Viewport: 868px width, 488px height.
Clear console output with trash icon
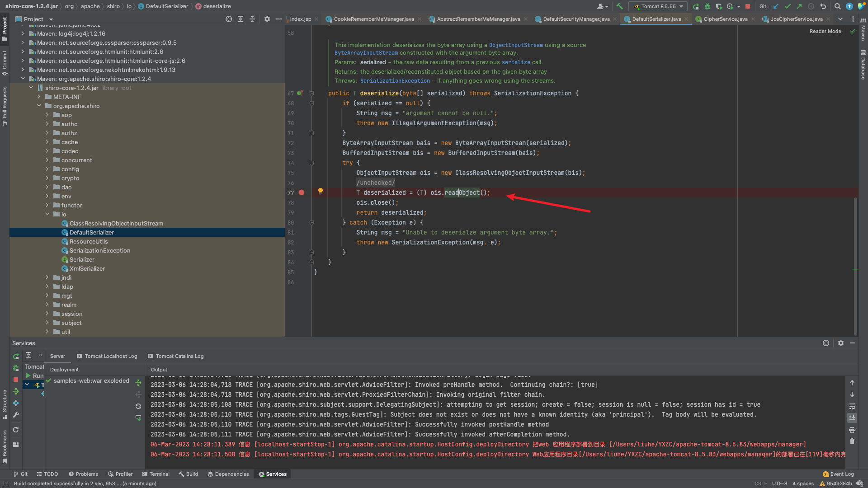852,441
